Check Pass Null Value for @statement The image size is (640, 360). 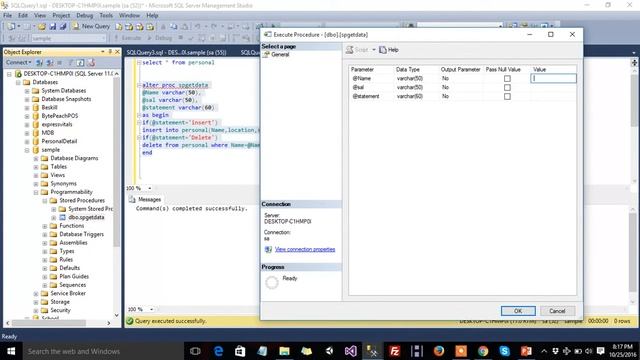pyautogui.click(x=507, y=96)
